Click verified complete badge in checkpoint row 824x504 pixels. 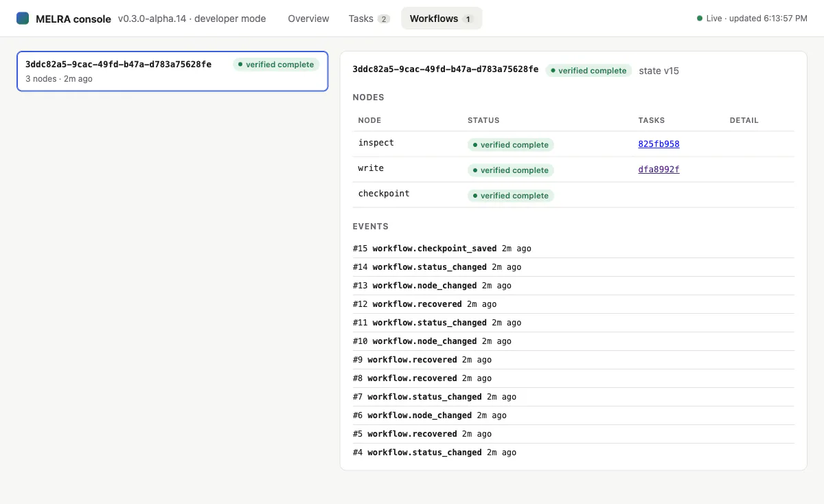[510, 196]
